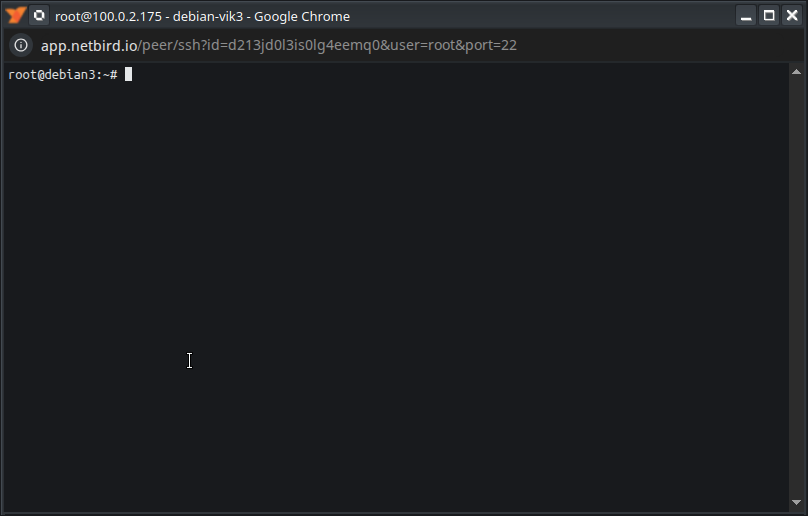Click the Google Chrome label in title bar
Viewport: 808px width, 516px height.
(302, 16)
